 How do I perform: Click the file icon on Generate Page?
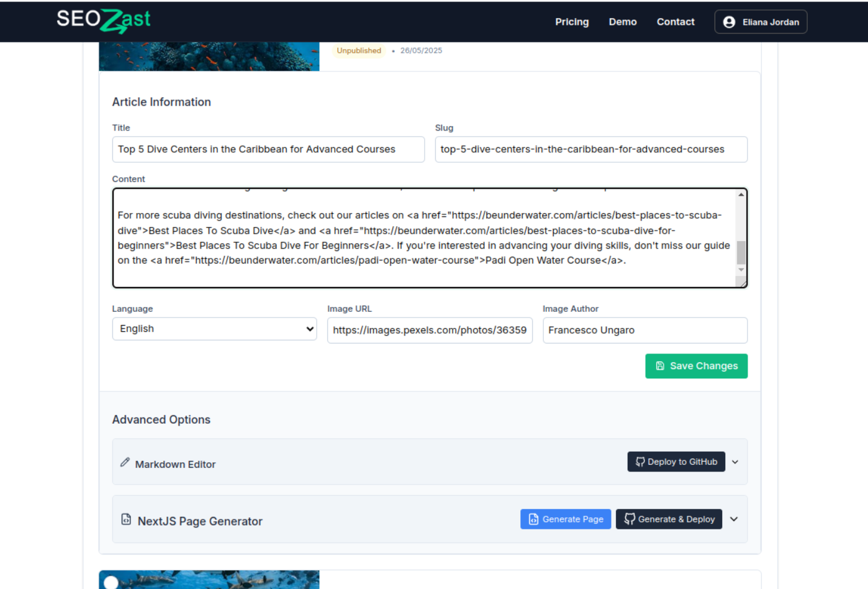click(x=533, y=519)
